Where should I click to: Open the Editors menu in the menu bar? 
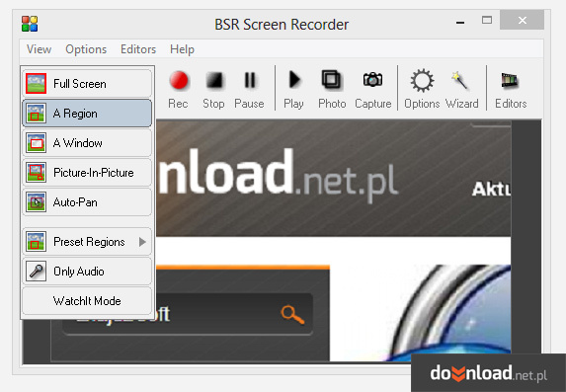click(138, 49)
